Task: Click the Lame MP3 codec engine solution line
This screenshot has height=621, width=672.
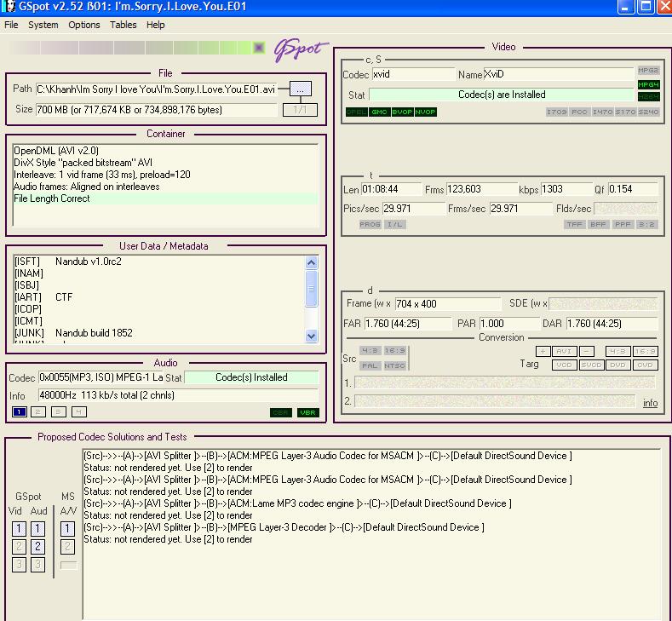Action: click(297, 503)
